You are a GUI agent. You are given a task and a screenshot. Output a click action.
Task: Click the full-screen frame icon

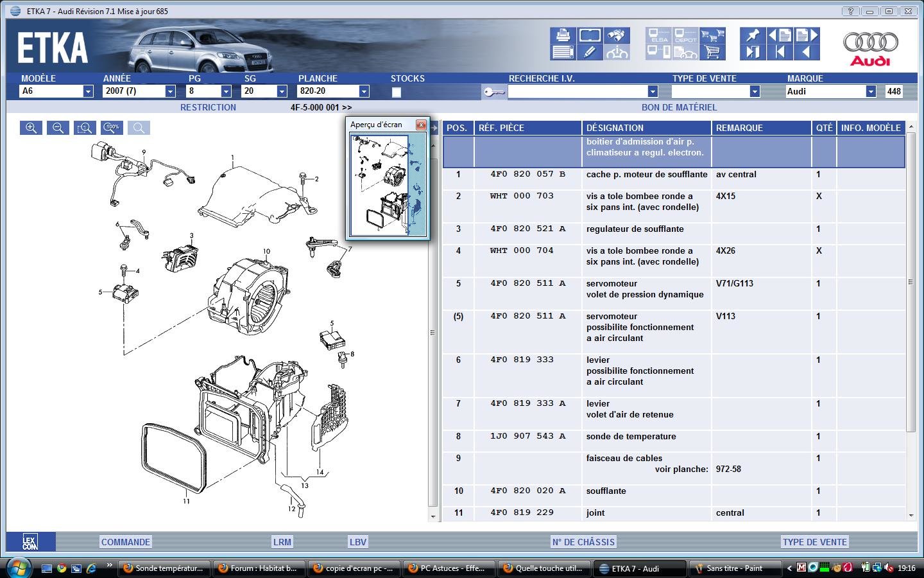[590, 35]
